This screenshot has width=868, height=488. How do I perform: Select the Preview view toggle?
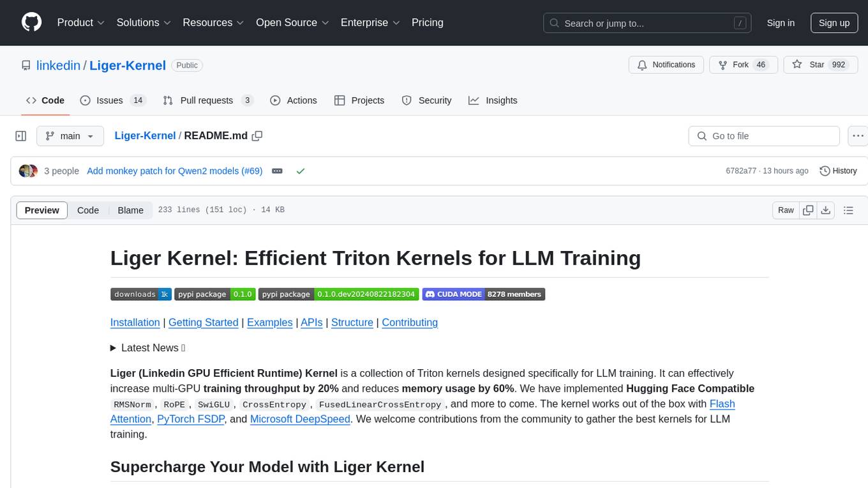pyautogui.click(x=42, y=210)
